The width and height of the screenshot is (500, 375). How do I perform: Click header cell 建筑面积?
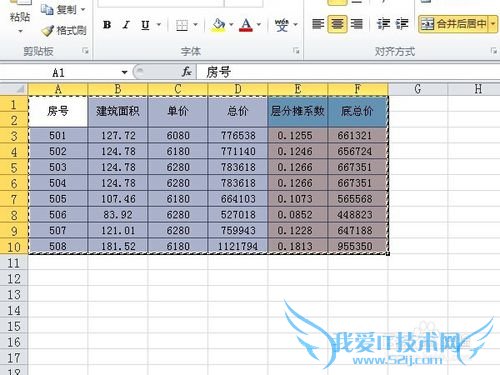pyautogui.click(x=118, y=112)
